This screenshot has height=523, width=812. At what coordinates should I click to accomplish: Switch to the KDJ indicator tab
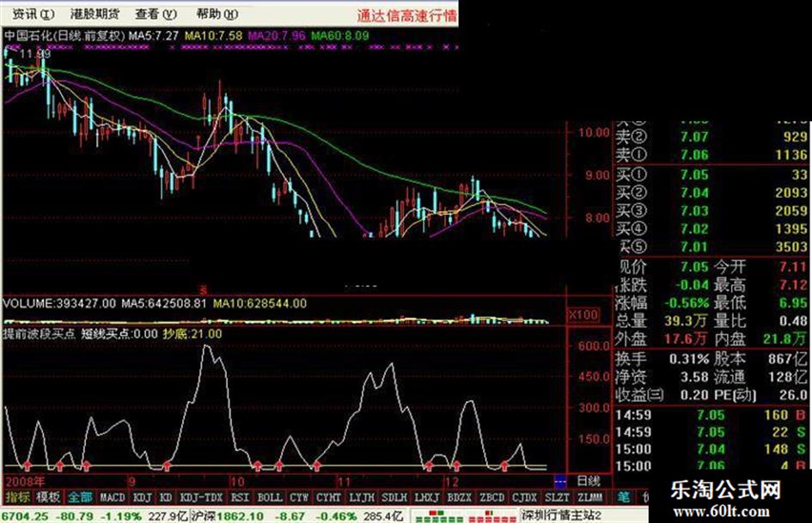click(142, 497)
